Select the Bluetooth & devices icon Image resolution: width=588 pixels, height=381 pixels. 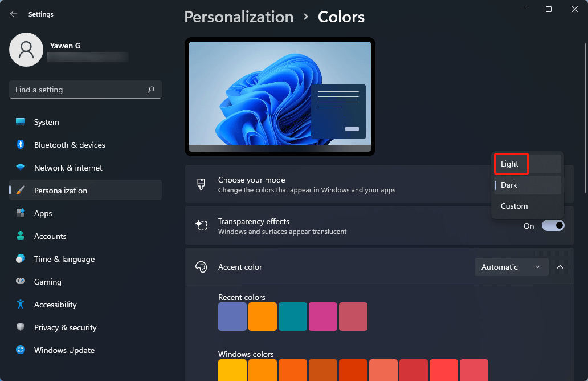coord(21,145)
